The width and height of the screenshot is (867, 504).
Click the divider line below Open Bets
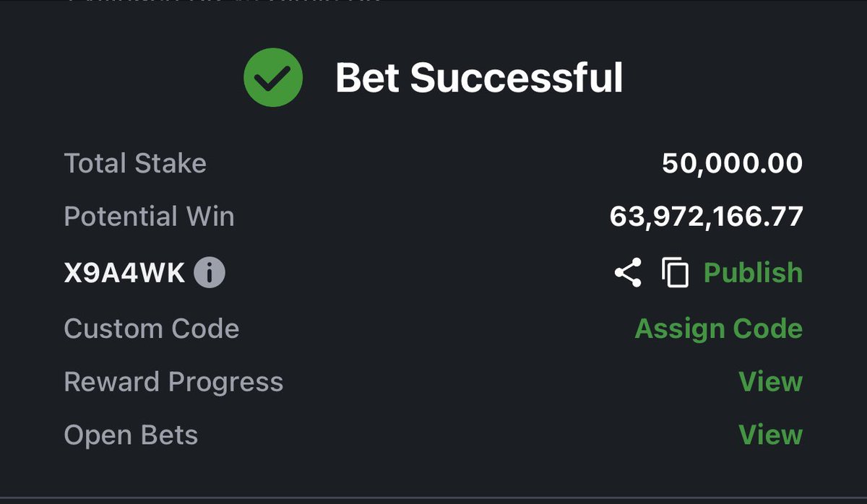[x=433, y=499]
